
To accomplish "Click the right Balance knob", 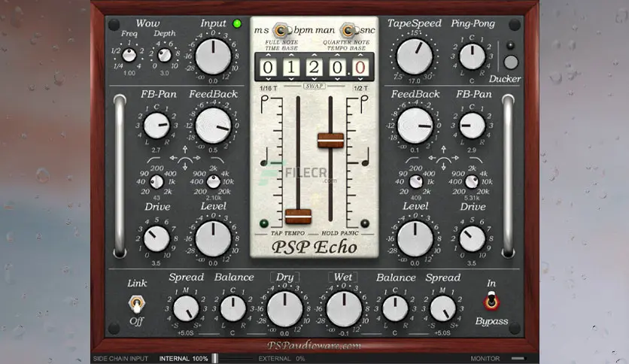I will pos(395,308).
